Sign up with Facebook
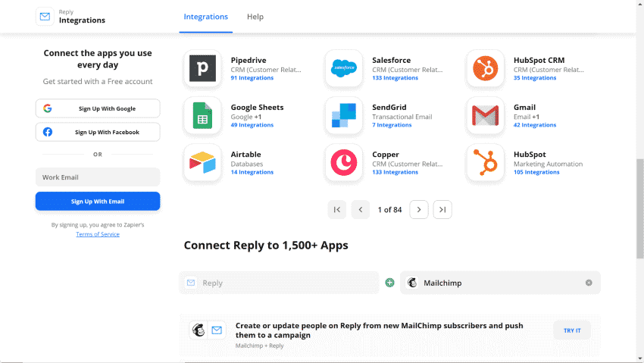This screenshot has width=644, height=363. (x=98, y=132)
